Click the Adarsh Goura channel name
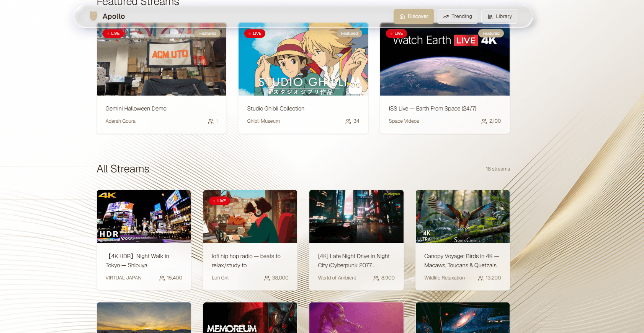This screenshot has width=644, height=333. pos(121,121)
